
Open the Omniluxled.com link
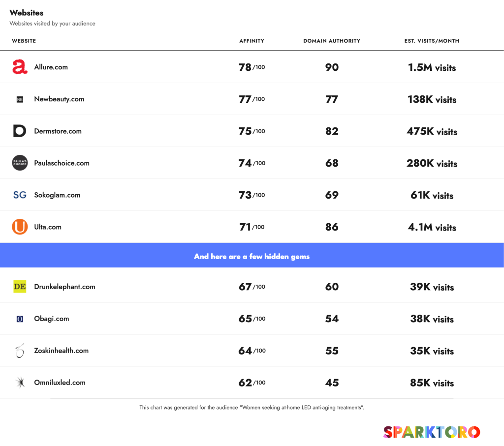(60, 383)
